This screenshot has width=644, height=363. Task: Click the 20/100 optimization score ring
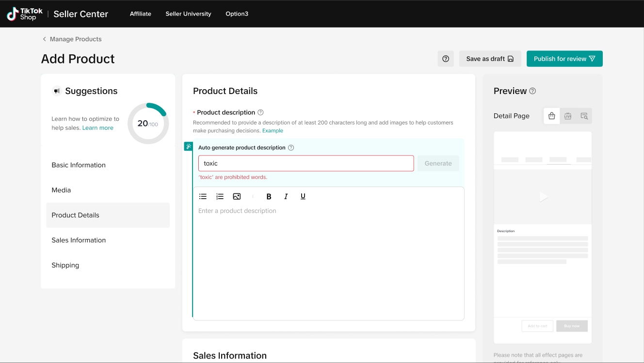[x=148, y=123]
